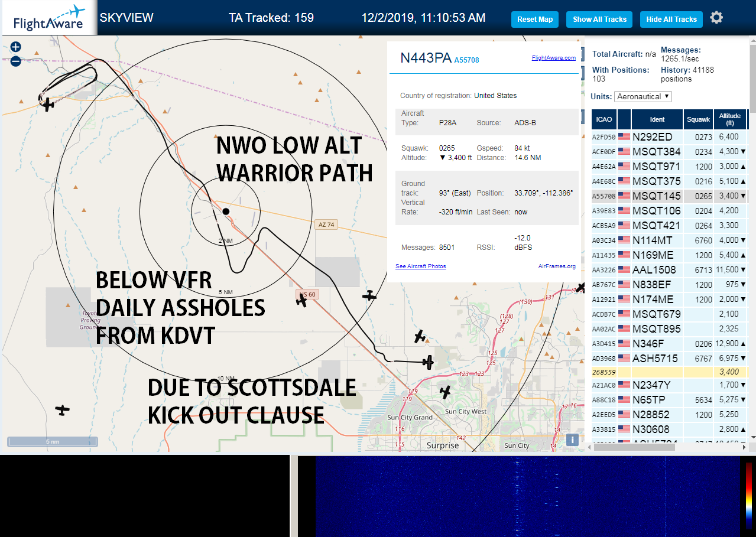Click the SKYVIEW title in header
Image resolution: width=756 pixels, height=537 pixels.
pyautogui.click(x=126, y=18)
